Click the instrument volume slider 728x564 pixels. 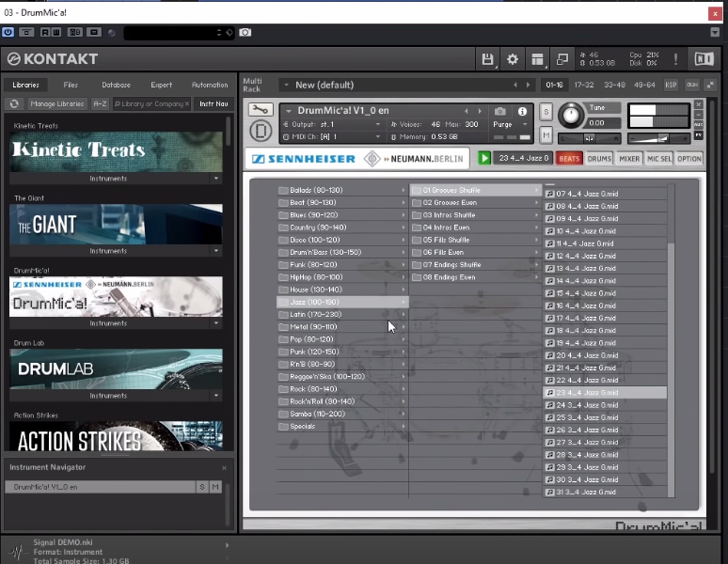click(658, 138)
